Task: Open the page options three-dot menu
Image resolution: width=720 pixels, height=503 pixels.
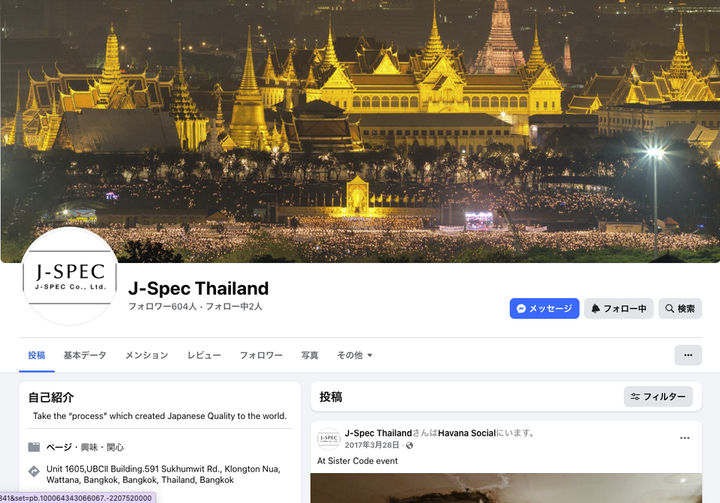Action: [688, 355]
